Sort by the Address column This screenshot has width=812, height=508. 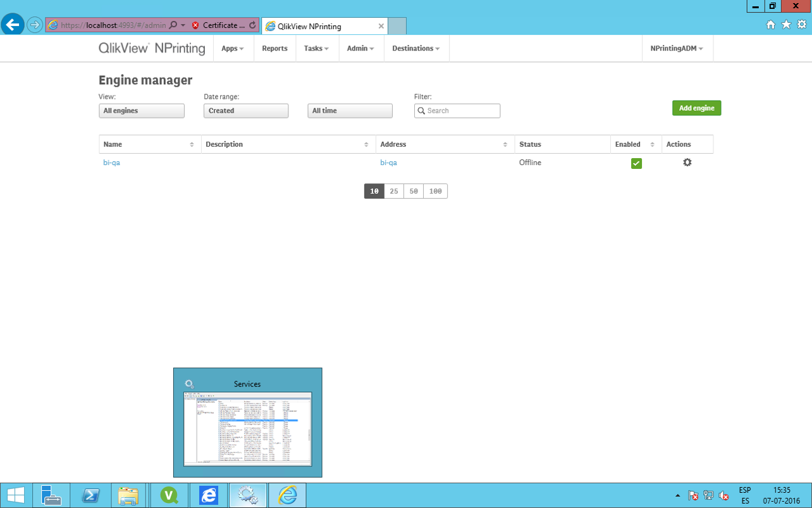coord(445,144)
